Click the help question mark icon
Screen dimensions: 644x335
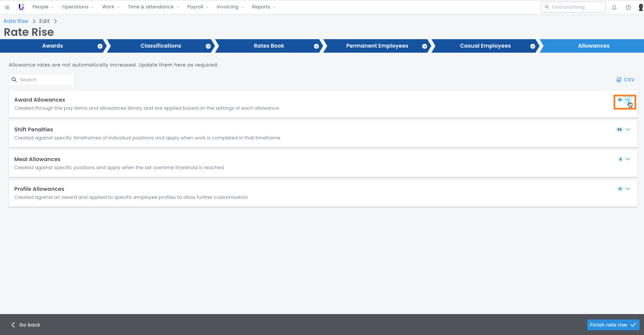pyautogui.click(x=628, y=7)
